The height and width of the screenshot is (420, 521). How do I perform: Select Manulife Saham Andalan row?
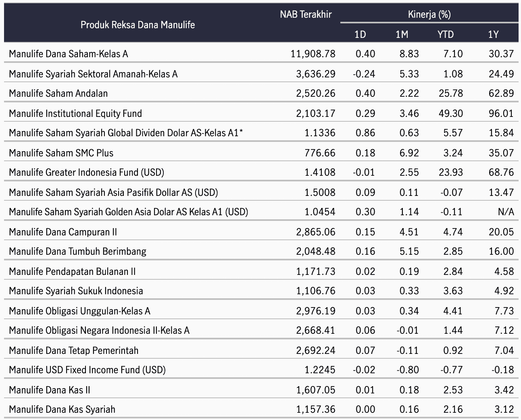[58, 94]
